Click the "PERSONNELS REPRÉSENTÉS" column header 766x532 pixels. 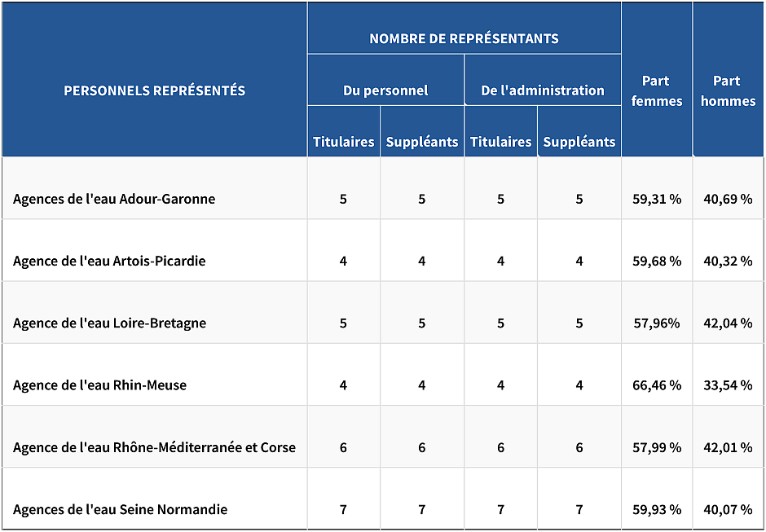click(x=154, y=90)
